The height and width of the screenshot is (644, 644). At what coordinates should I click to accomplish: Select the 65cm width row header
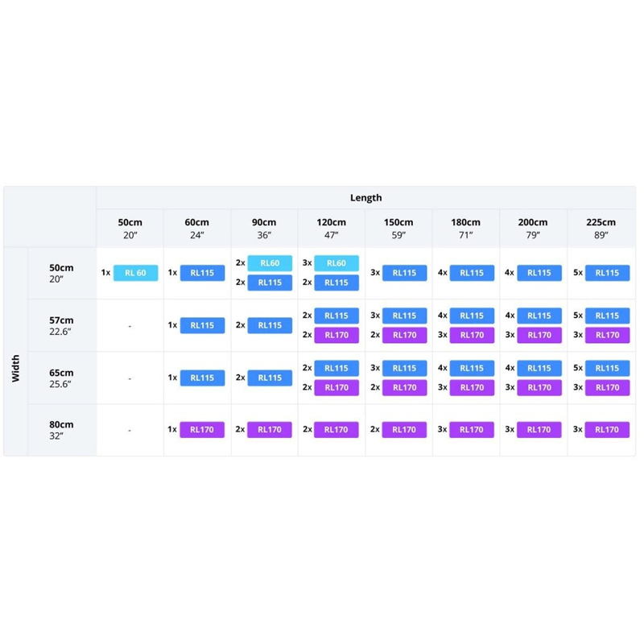pyautogui.click(x=62, y=378)
